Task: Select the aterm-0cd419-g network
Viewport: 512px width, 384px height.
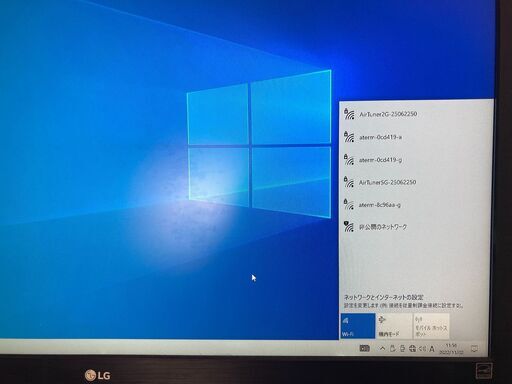Action: [x=416, y=160]
